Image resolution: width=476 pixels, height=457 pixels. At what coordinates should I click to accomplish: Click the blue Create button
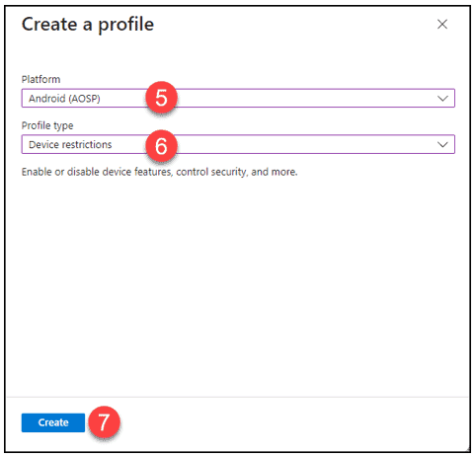(53, 422)
